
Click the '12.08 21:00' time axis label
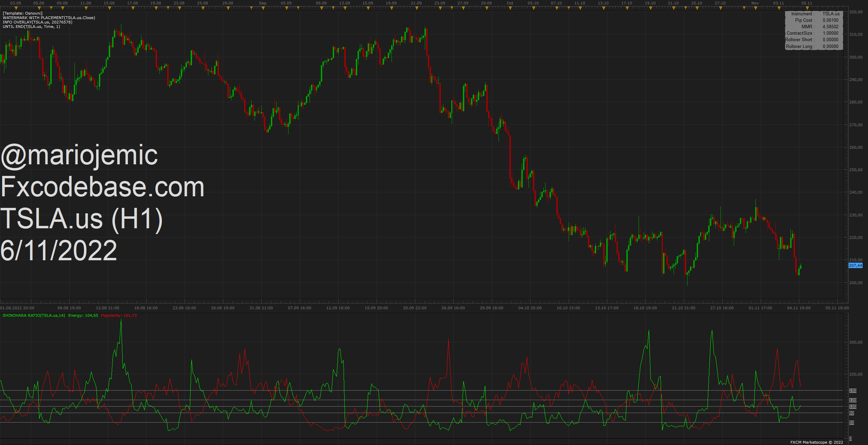[x=107, y=308]
